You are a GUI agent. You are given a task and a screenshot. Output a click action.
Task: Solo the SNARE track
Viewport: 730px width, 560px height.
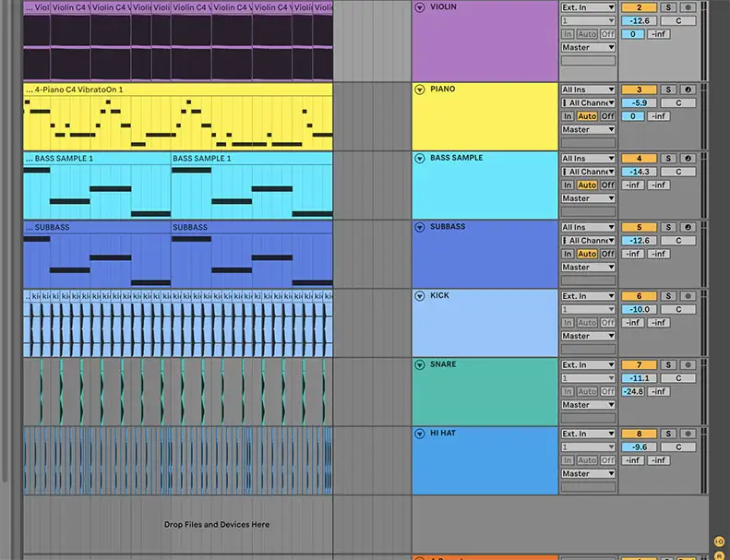point(668,365)
